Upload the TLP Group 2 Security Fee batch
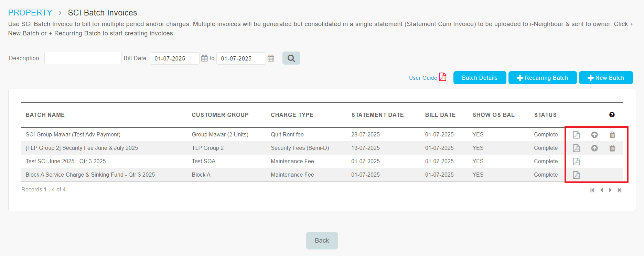644x256 pixels. click(x=594, y=148)
